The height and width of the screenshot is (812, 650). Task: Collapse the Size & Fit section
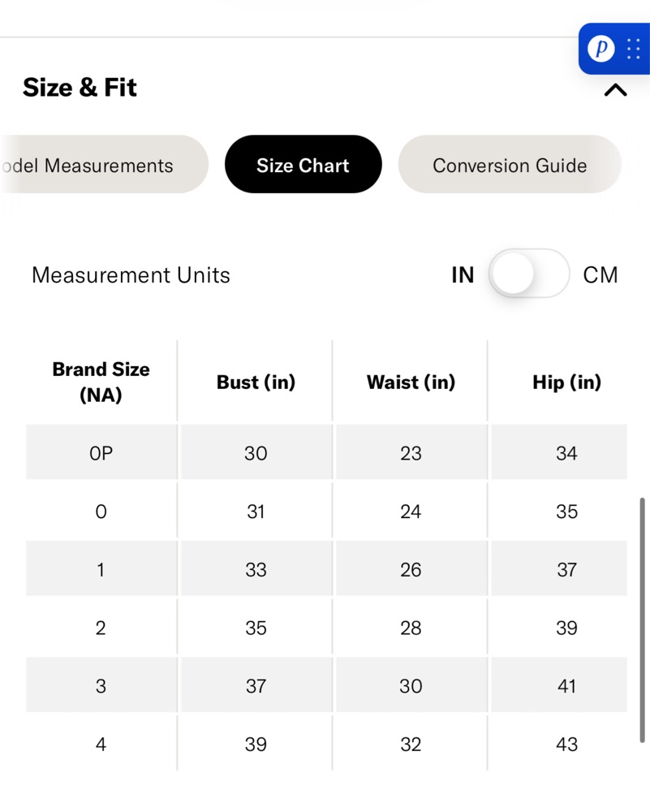click(615, 90)
